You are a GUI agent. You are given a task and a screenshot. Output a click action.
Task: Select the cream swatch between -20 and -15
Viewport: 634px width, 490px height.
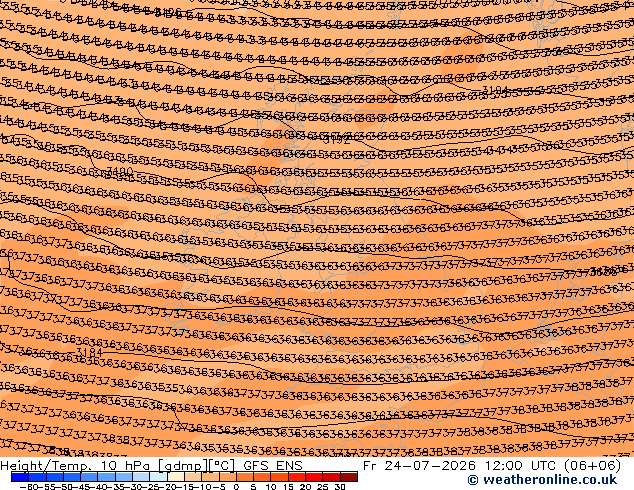(175, 477)
